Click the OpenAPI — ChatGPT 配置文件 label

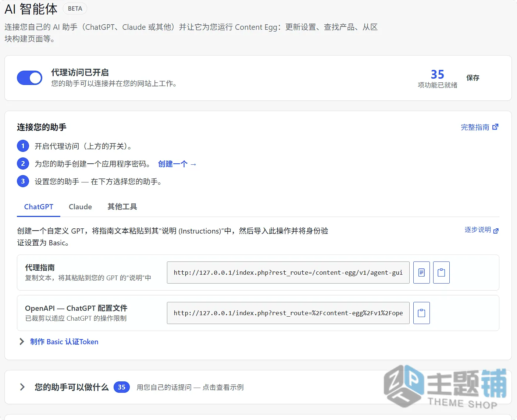76,308
